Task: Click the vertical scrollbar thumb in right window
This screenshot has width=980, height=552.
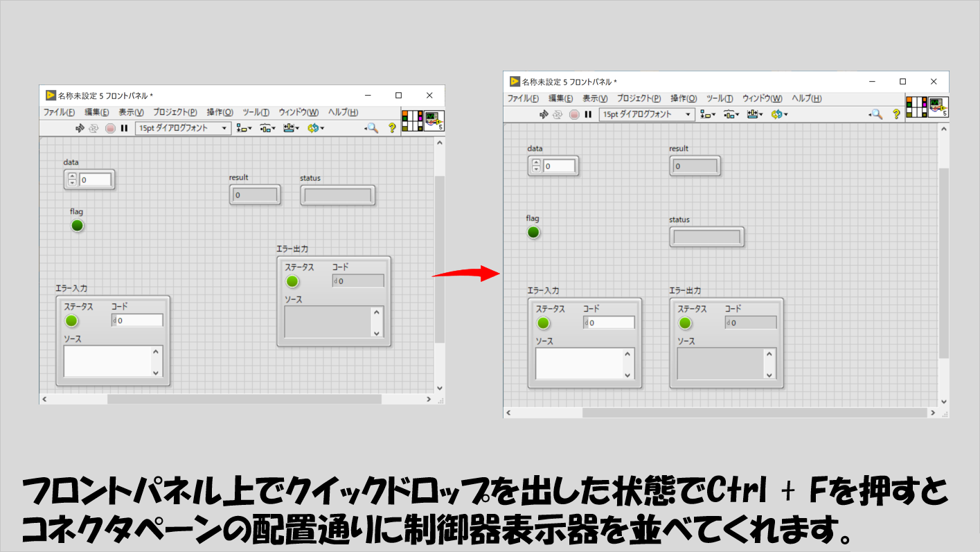Action: tap(943, 262)
